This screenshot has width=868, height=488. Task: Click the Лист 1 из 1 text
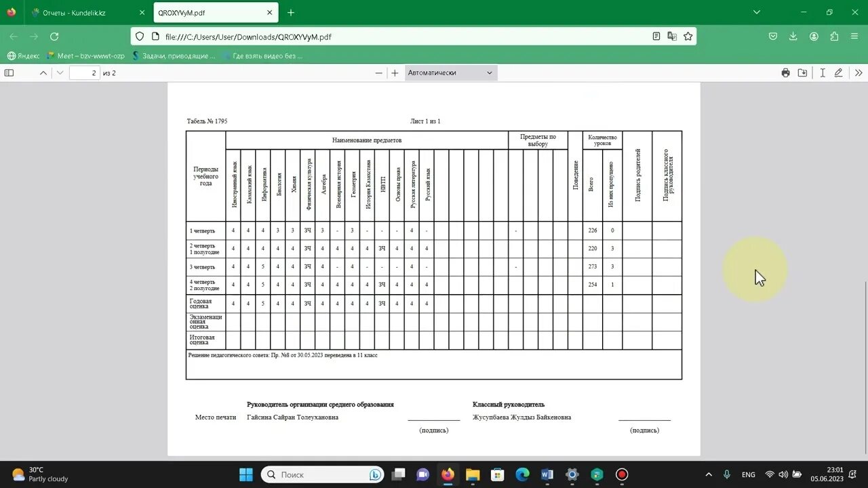coord(425,121)
